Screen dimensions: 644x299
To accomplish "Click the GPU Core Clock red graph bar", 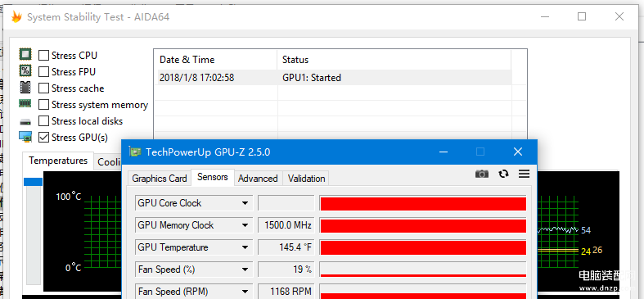I will tap(423, 204).
